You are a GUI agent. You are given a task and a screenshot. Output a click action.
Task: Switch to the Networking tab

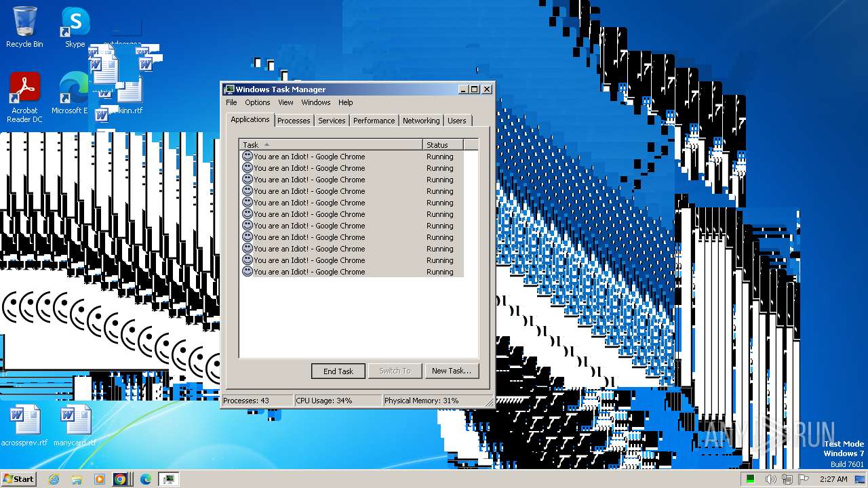coord(421,121)
